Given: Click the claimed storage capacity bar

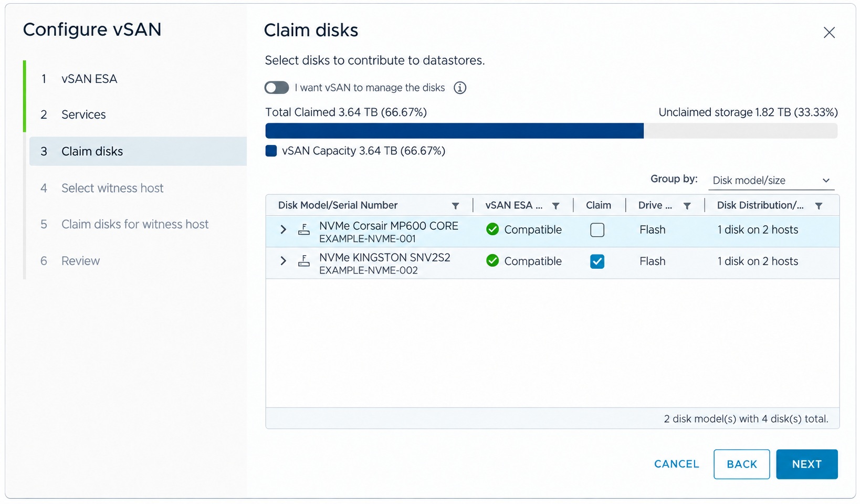Looking at the screenshot, I should (455, 131).
